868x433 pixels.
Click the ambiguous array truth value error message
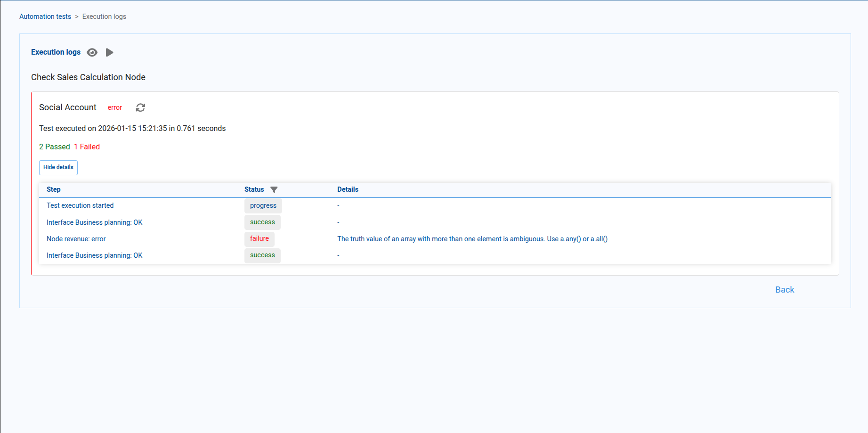[472, 239]
